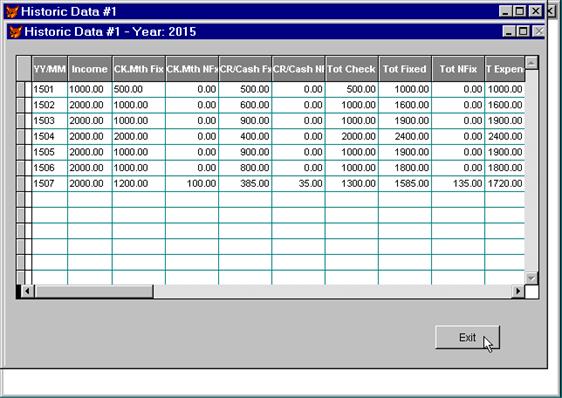Select the Income column header
Screen dimensions: 562x398
(90, 69)
